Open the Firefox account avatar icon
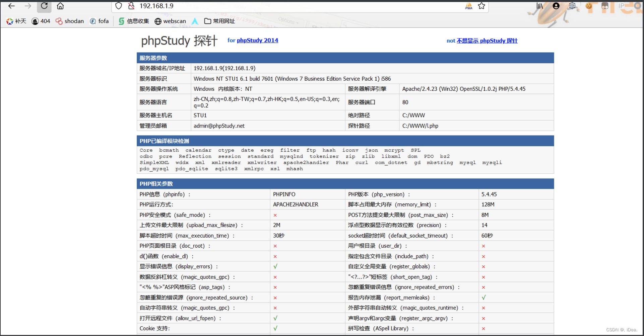The width and height of the screenshot is (644, 336). 556,6
